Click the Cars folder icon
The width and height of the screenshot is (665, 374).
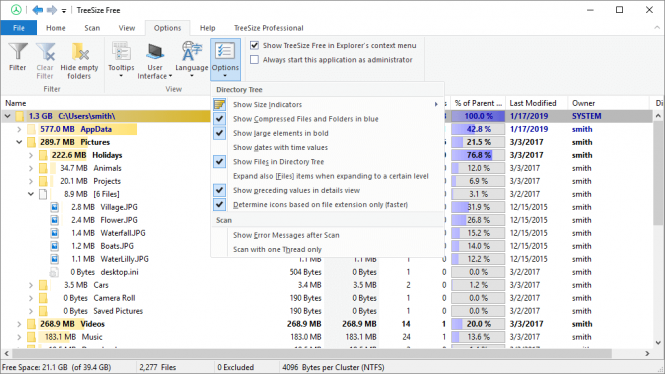[43, 285]
